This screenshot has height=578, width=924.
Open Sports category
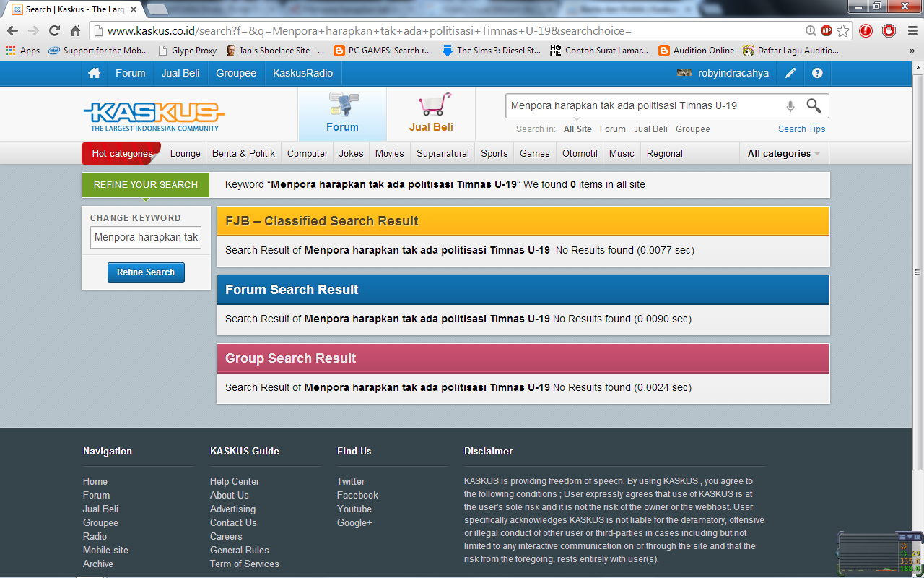(494, 154)
